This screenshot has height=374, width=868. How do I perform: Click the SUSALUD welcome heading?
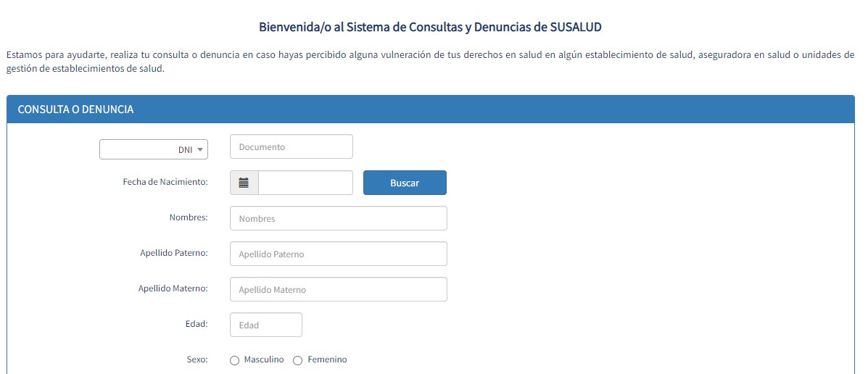pyautogui.click(x=431, y=28)
